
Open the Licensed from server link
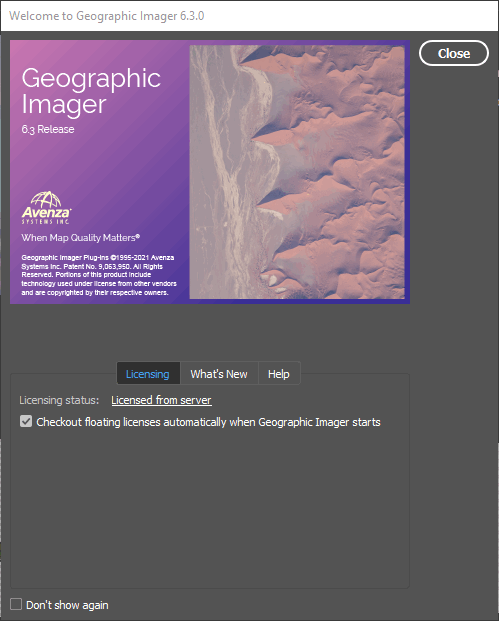(161, 400)
